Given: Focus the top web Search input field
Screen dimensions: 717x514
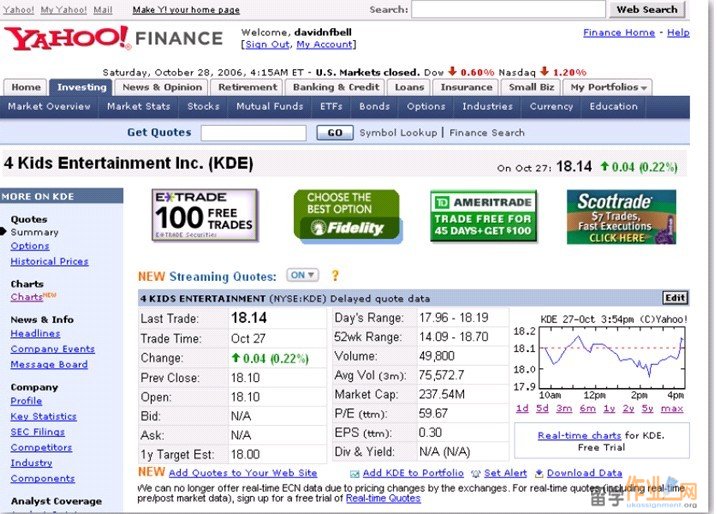Looking at the screenshot, I should 508,9.
